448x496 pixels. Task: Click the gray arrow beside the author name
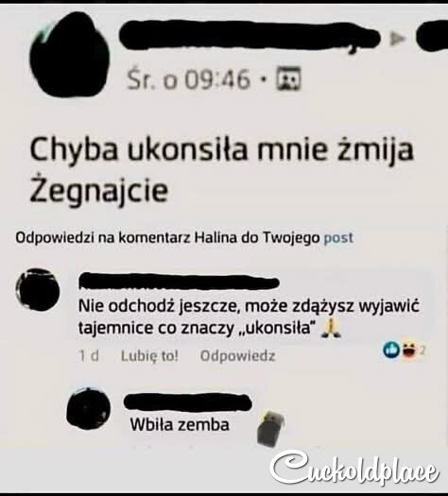[x=397, y=40]
